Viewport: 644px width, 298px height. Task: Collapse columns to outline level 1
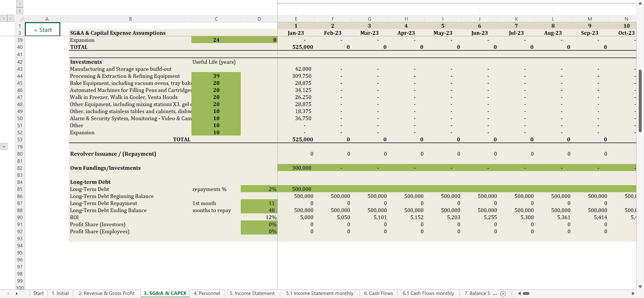pos(20,4)
